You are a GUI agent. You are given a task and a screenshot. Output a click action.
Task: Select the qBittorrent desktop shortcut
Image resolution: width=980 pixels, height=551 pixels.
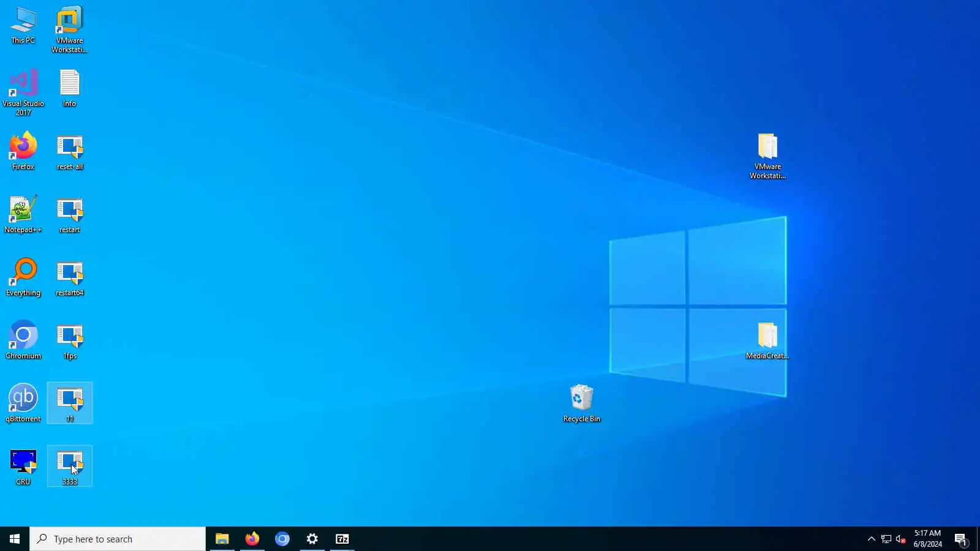23,403
